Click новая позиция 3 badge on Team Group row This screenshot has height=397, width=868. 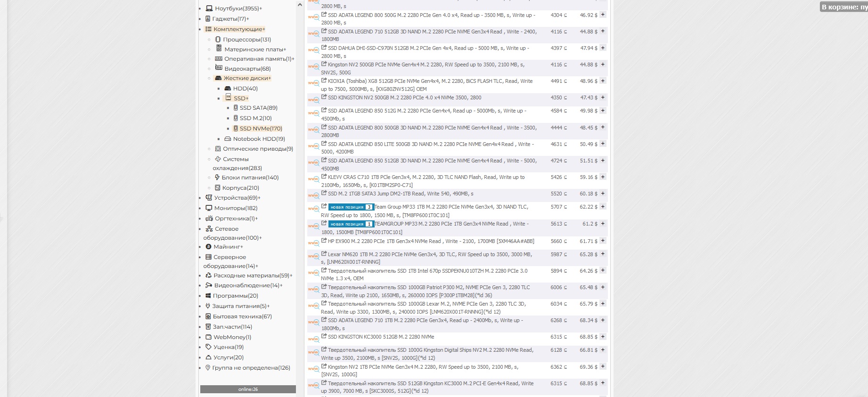[351, 207]
